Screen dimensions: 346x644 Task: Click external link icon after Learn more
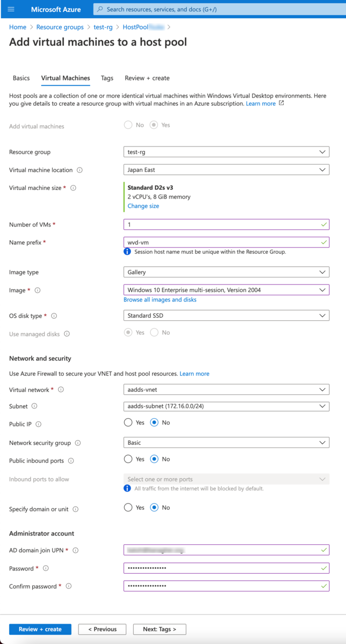[282, 103]
